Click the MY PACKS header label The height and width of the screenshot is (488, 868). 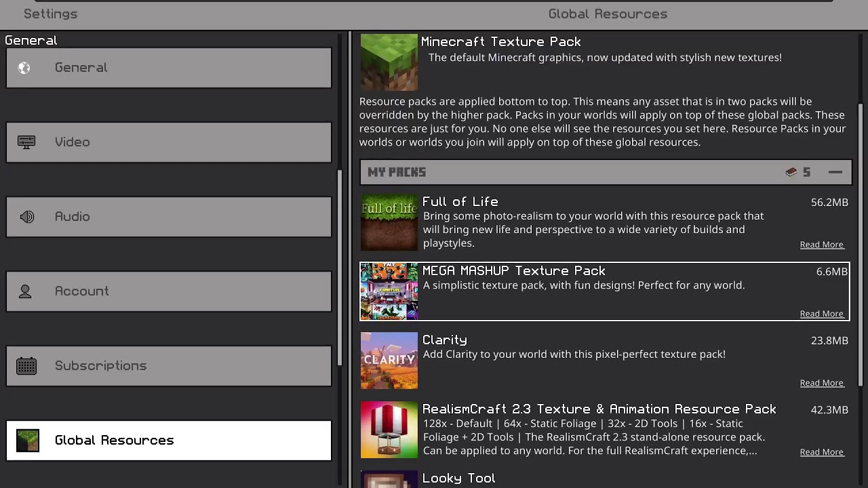(397, 172)
